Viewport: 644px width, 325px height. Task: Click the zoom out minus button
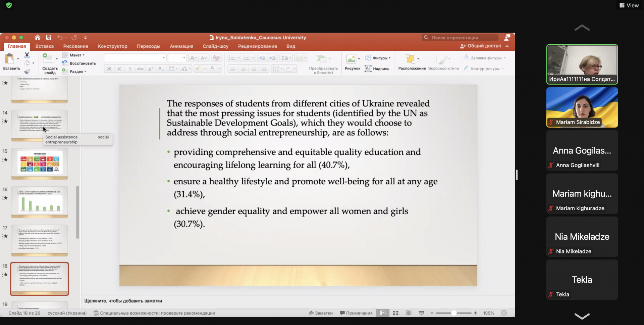coord(432,313)
